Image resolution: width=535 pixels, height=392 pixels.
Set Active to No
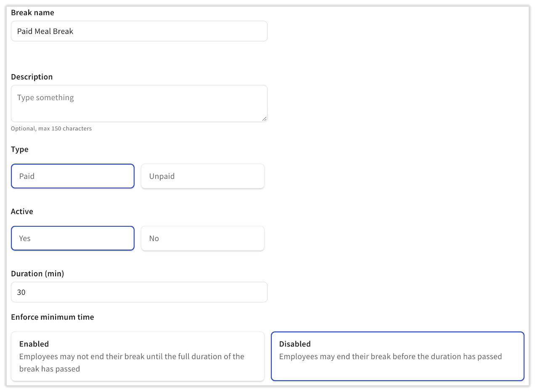[202, 238]
